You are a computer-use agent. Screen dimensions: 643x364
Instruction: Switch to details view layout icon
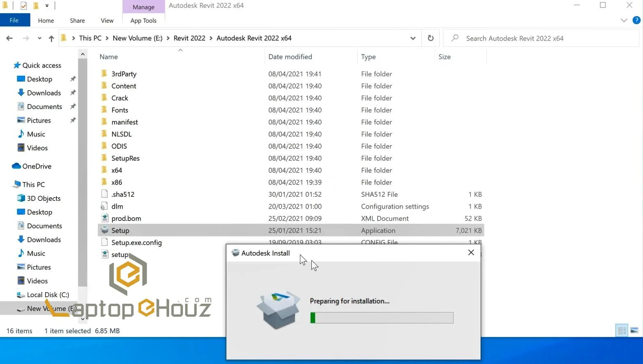pos(622,330)
